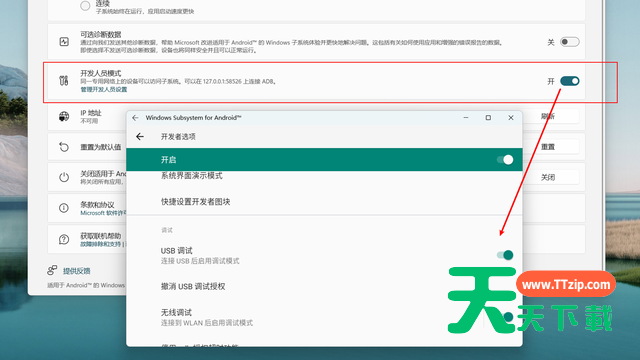The width and height of the screenshot is (640, 360).
Task: Toggle the 可选诊断数据 switch
Action: click(569, 42)
